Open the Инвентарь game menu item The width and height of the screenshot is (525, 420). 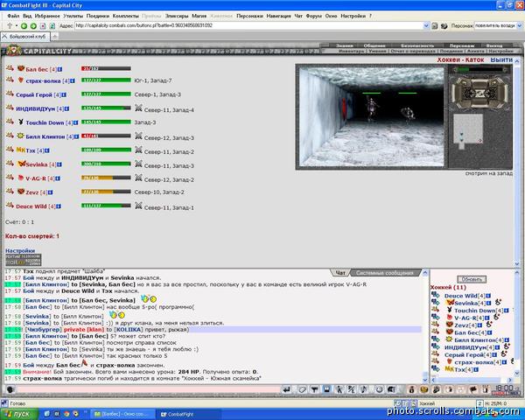click(351, 52)
